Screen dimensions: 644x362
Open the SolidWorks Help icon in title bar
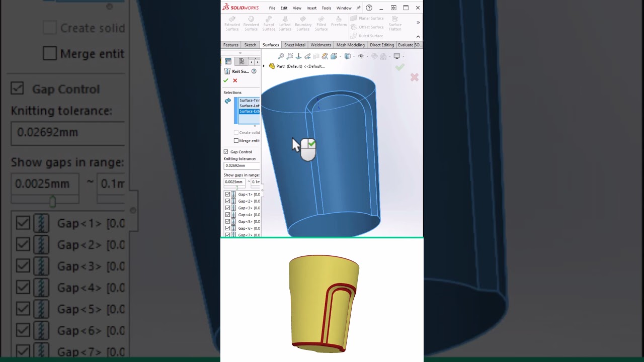point(369,8)
